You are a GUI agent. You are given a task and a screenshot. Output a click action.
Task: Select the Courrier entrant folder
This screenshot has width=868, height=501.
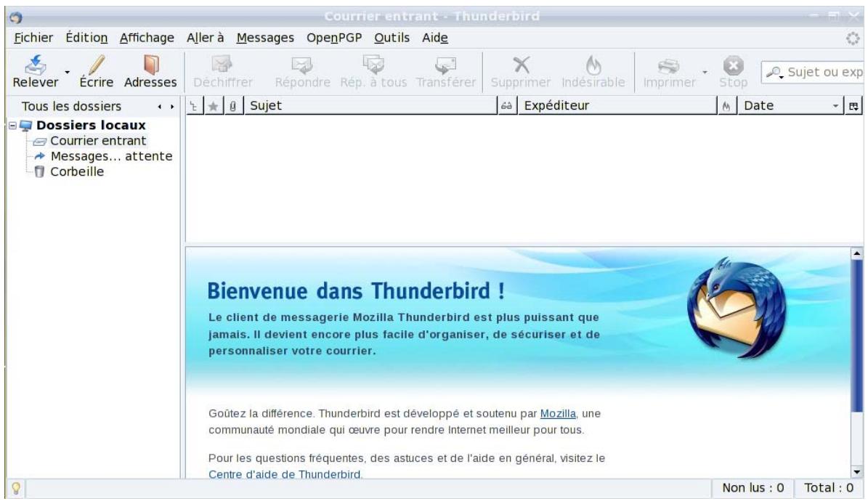(98, 141)
